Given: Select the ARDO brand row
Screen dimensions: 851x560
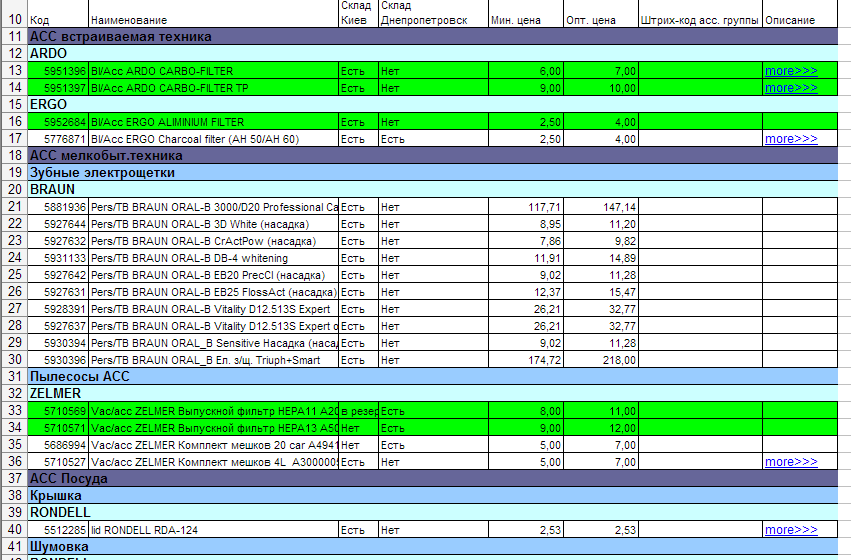Looking at the screenshot, I should tap(433, 54).
